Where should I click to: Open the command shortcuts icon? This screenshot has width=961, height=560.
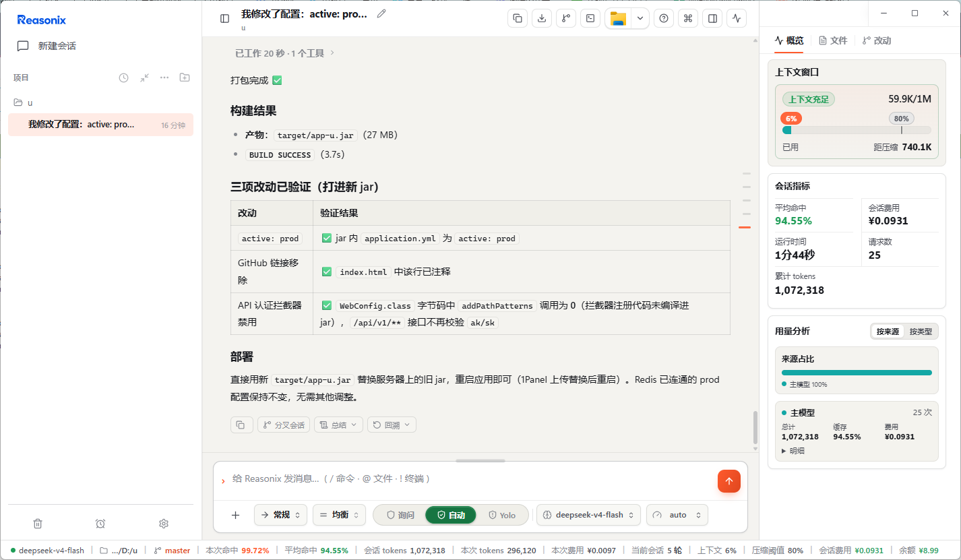[687, 18]
